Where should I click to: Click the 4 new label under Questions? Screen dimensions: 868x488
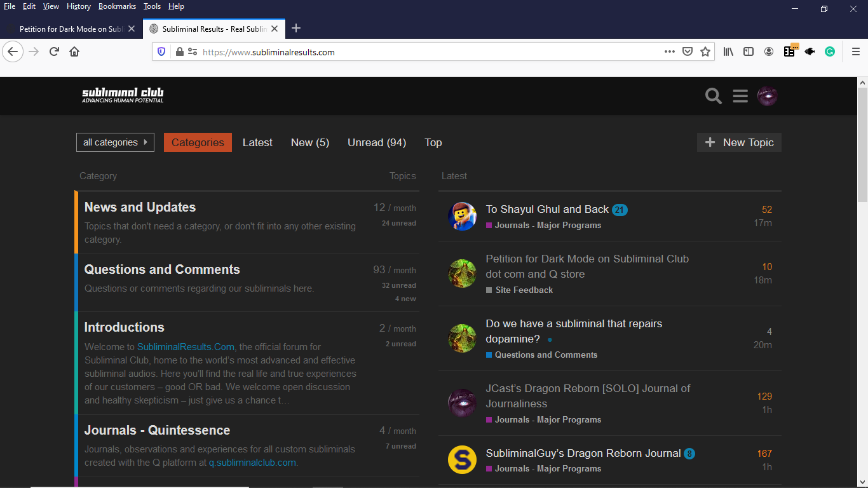coord(405,299)
